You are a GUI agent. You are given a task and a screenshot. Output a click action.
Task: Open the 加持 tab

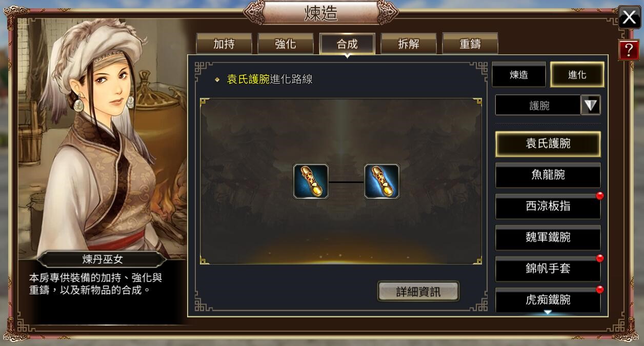click(x=224, y=44)
